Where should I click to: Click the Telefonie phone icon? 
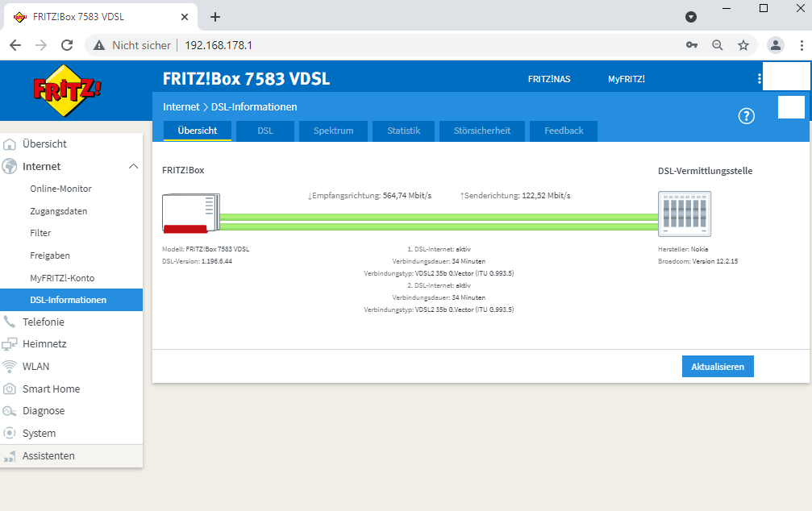click(10, 322)
